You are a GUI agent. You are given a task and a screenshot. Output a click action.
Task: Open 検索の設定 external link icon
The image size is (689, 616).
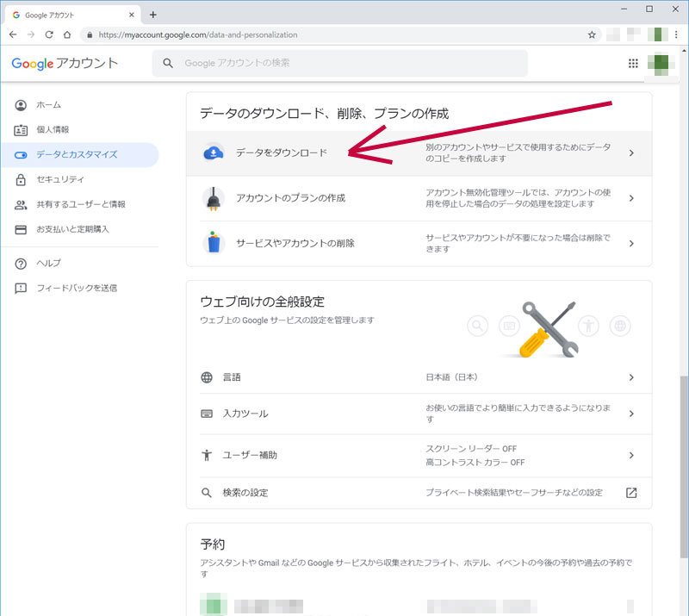click(630, 493)
